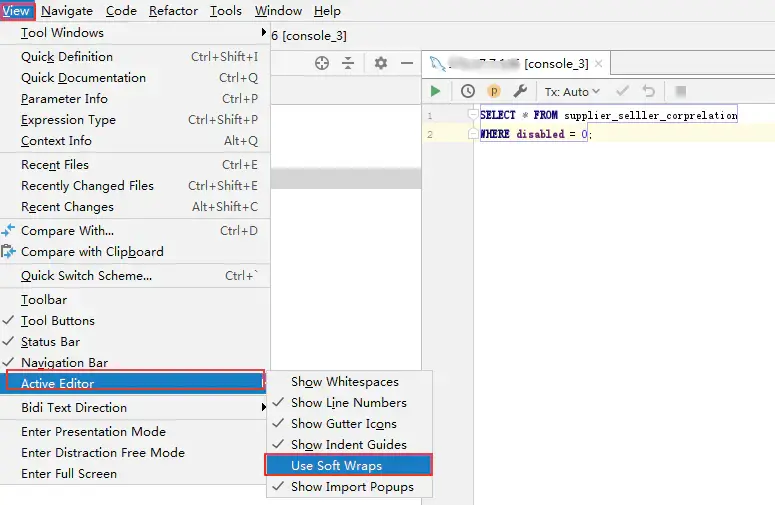Enable Use Soft Wraps option
775x505 pixels.
coord(348,465)
